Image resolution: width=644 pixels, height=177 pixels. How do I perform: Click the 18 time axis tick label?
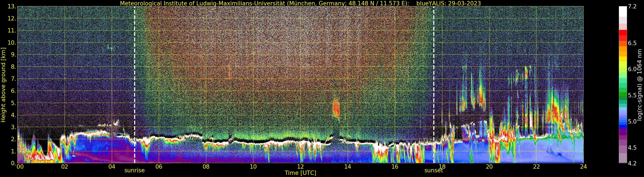coord(442,167)
